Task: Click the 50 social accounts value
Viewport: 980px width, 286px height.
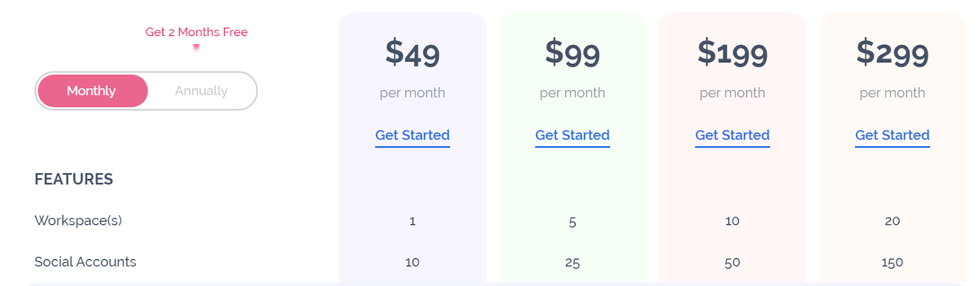Action: tap(732, 263)
